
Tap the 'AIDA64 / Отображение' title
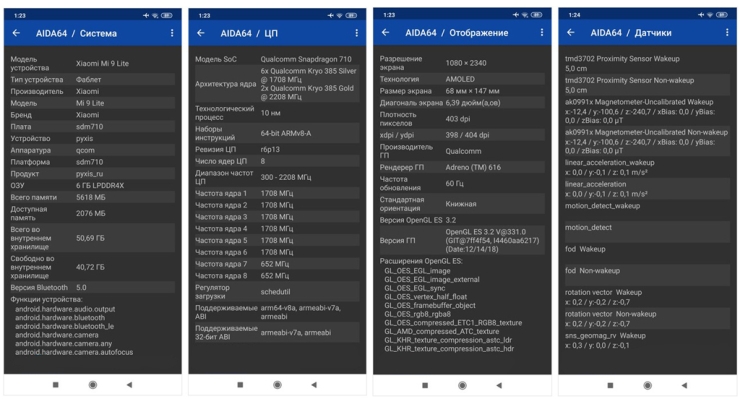[457, 33]
